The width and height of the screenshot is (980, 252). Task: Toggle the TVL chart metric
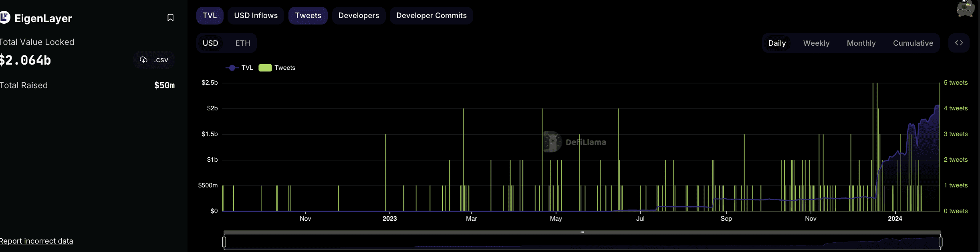click(210, 16)
